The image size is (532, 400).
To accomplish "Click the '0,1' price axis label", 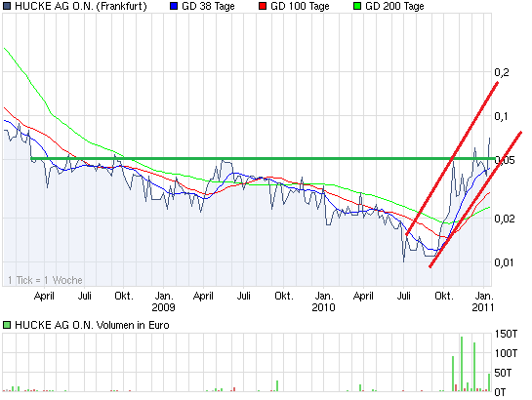I will click(x=501, y=116).
